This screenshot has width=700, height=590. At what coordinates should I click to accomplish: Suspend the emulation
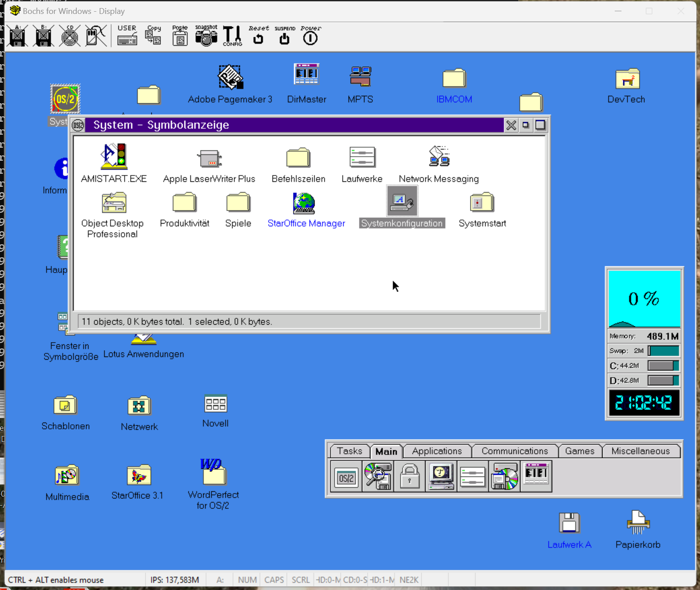(284, 35)
